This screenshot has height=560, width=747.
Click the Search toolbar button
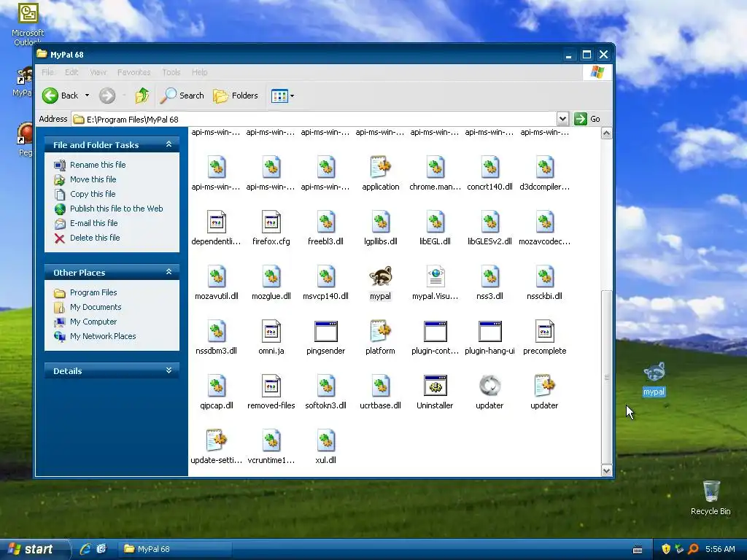pos(182,96)
